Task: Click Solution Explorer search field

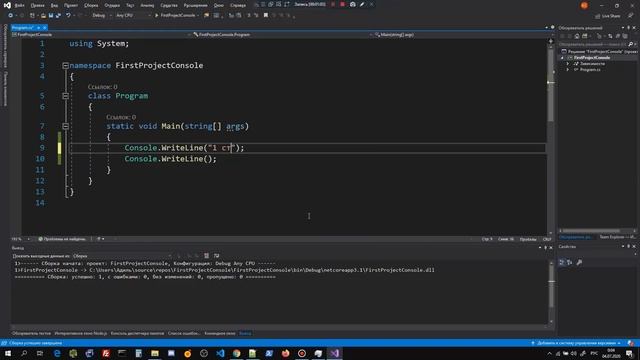Action: (593, 44)
